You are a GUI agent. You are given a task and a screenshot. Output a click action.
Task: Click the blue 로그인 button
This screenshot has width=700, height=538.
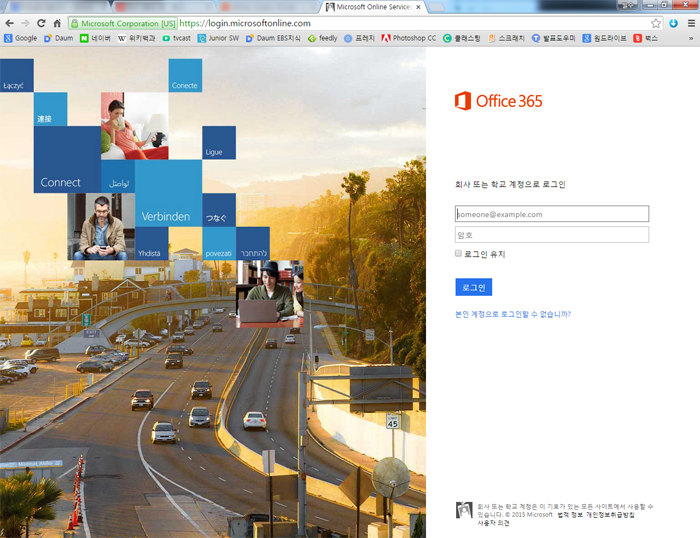point(474,287)
